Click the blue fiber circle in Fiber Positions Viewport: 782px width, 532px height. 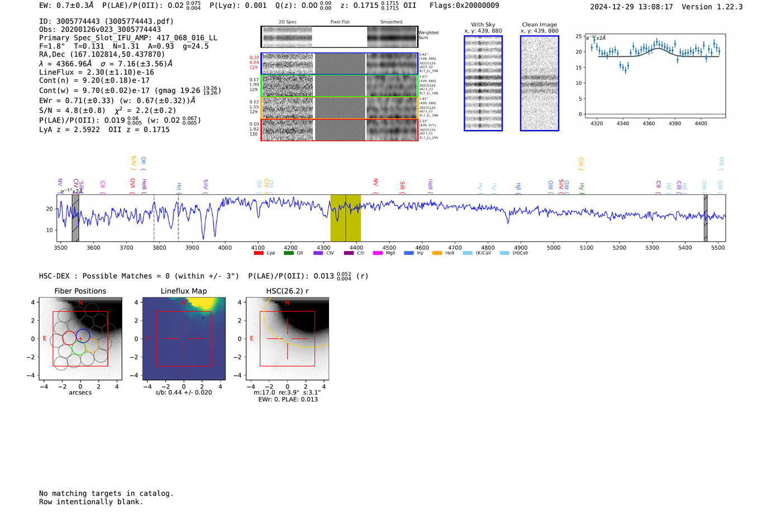point(83,337)
